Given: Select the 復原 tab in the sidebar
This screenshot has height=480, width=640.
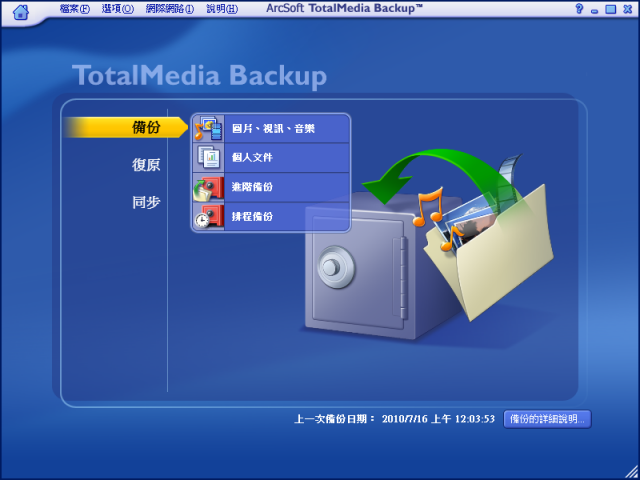Looking at the screenshot, I should (x=146, y=165).
